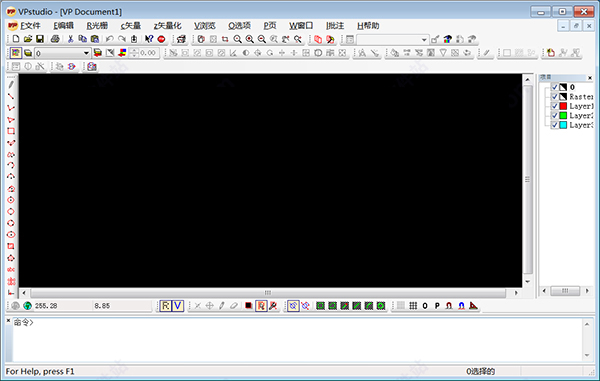The image size is (600, 381).
Task: Click the Redo arrow icon
Action: (122, 39)
